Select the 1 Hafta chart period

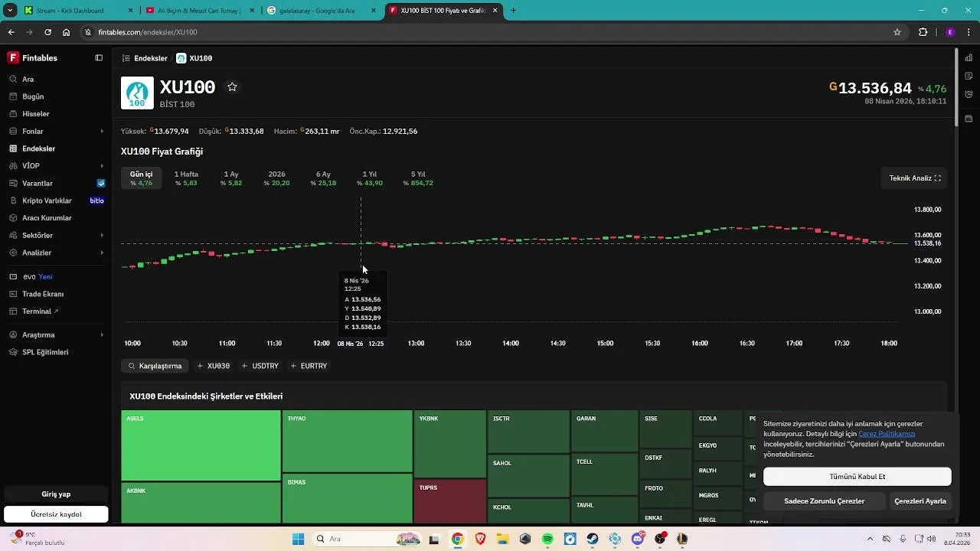point(186,178)
